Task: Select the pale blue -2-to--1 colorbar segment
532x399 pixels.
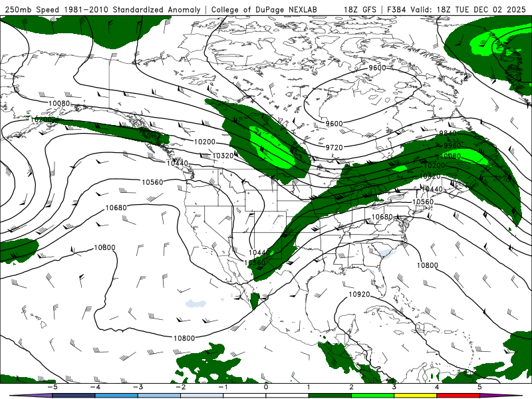Action: 202,396
